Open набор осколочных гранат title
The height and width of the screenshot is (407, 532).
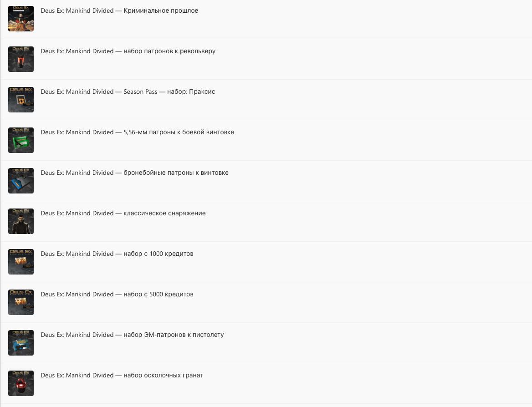coord(122,376)
